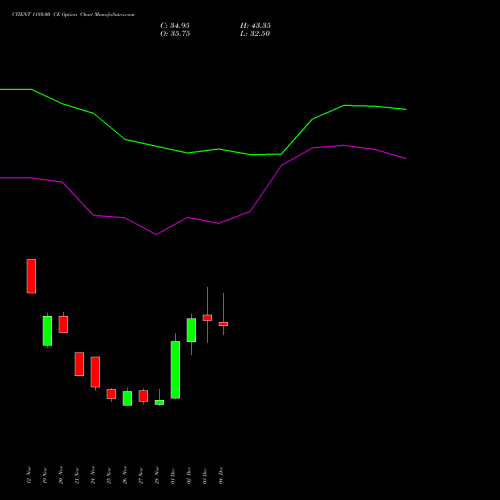Screen dimensions: 500x500
Task: Click the "02 Dec" date axis label
Action: (x=189, y=475)
